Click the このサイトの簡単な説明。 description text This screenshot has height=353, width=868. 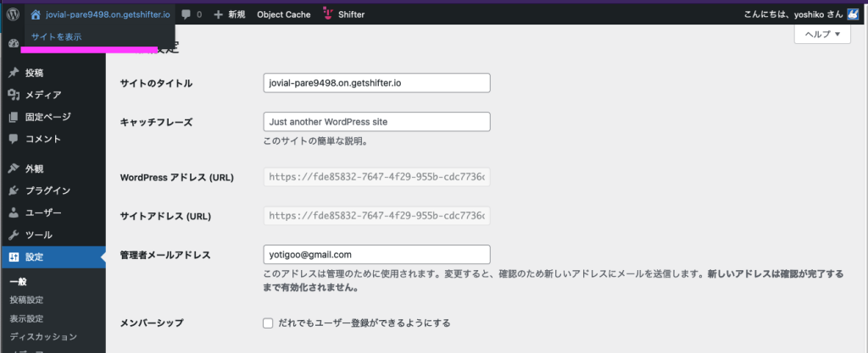tap(316, 141)
